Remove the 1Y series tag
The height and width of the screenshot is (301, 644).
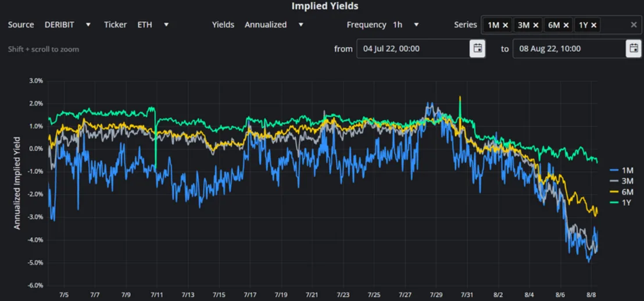point(593,25)
